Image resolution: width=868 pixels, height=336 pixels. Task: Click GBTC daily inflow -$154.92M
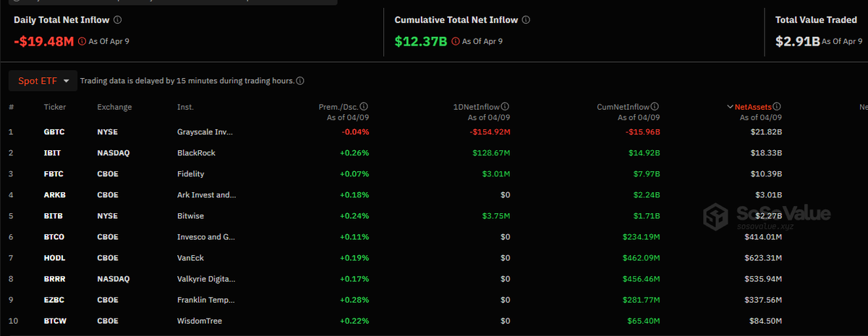pos(490,132)
